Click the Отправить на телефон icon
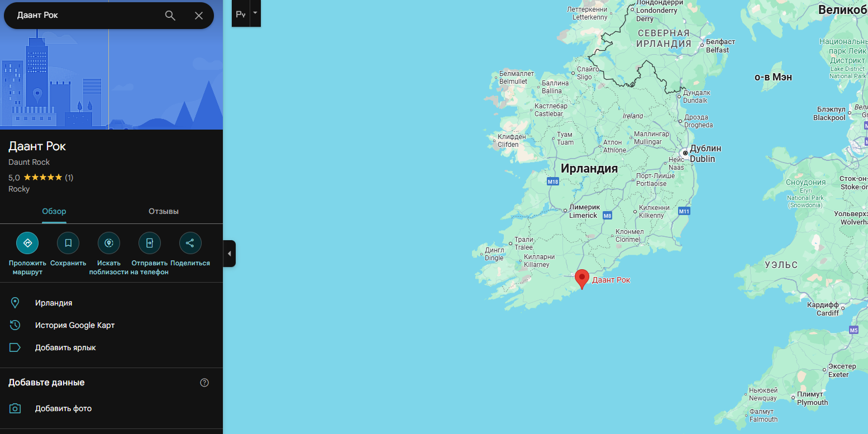Image resolution: width=868 pixels, height=434 pixels. pyautogui.click(x=150, y=243)
